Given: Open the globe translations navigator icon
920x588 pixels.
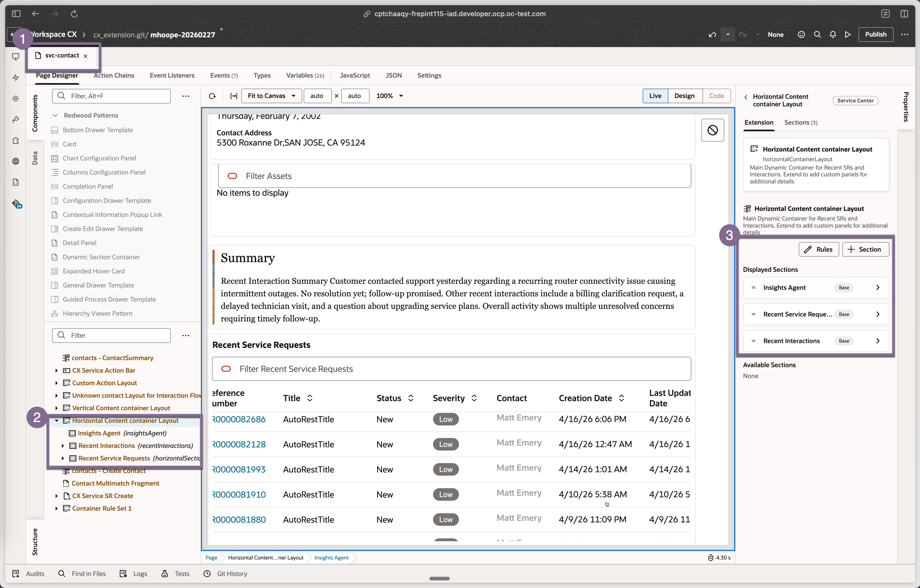Looking at the screenshot, I should click(x=16, y=161).
